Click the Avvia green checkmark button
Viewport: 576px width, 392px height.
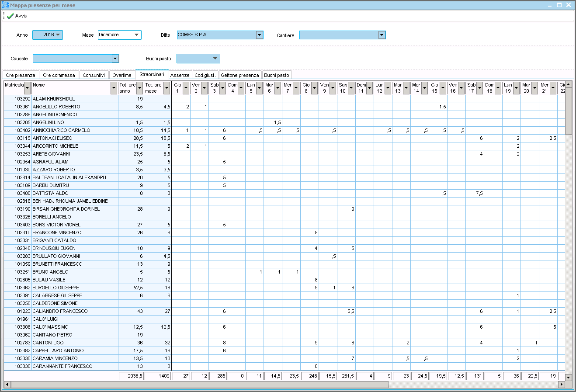point(17,16)
